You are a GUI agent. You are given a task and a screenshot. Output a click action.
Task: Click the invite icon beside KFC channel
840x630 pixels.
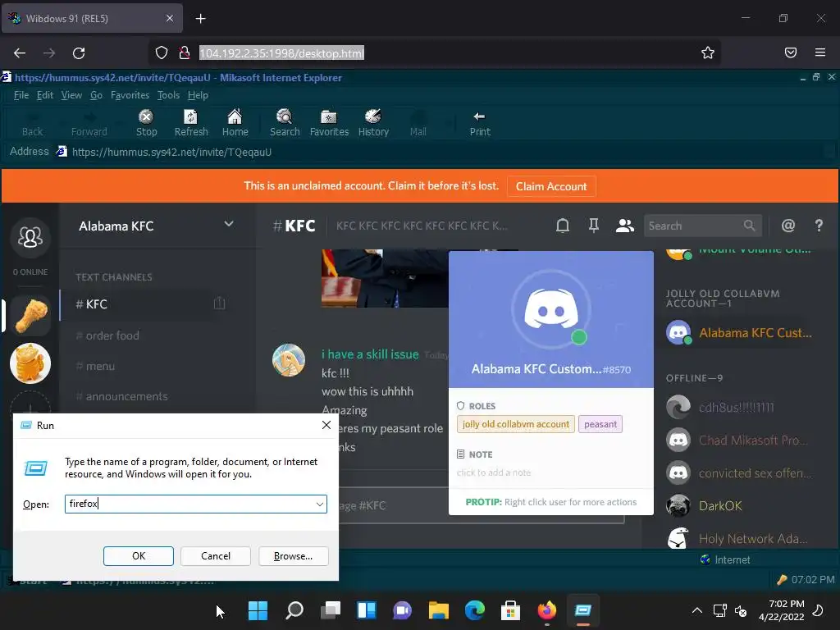[x=219, y=304]
